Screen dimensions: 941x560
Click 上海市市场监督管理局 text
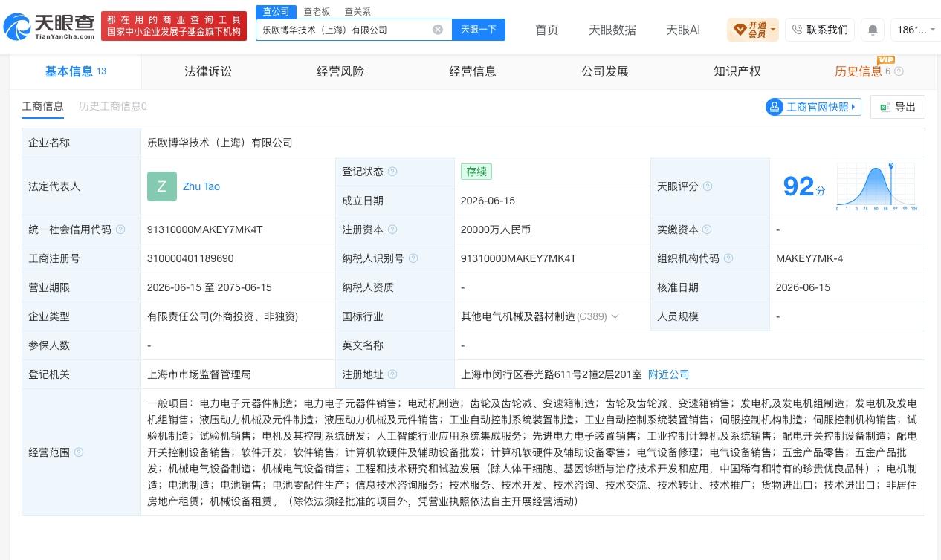click(199, 374)
